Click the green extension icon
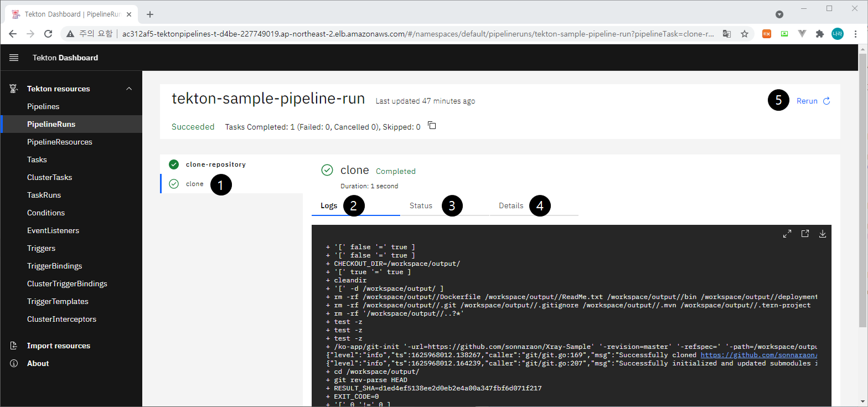868x407 pixels. (784, 34)
